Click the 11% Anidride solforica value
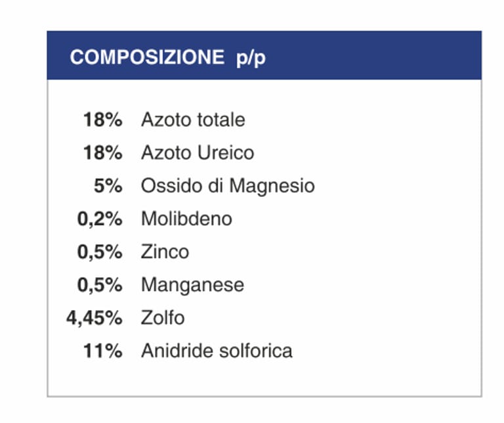This screenshot has height=423, width=504. (102, 351)
